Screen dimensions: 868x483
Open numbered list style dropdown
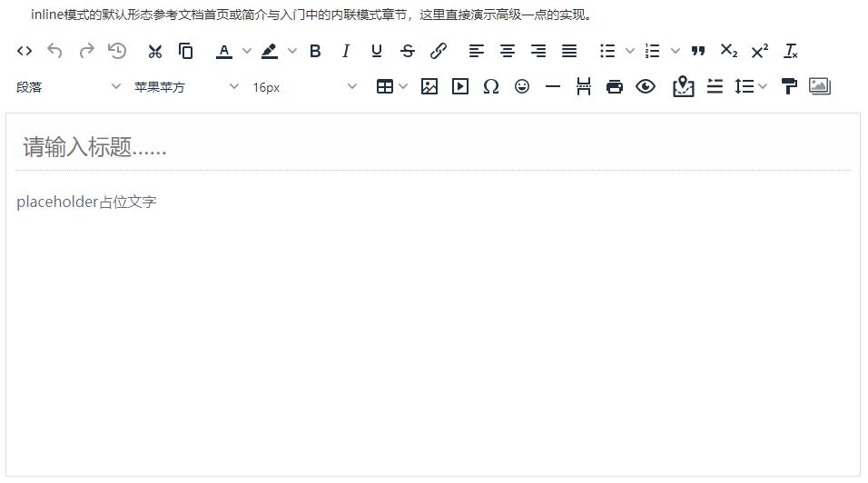click(676, 51)
